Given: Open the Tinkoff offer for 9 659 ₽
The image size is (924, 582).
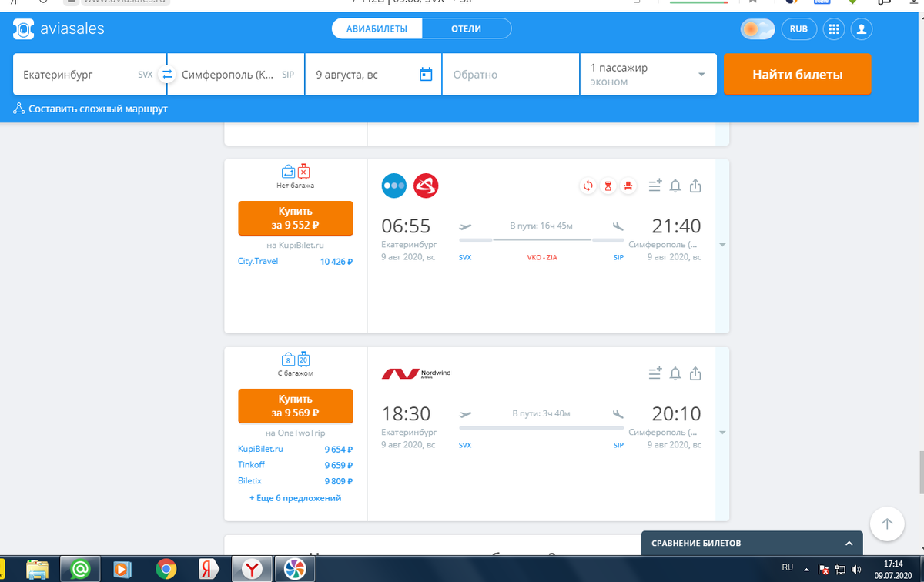Looking at the screenshot, I should pyautogui.click(x=296, y=465).
